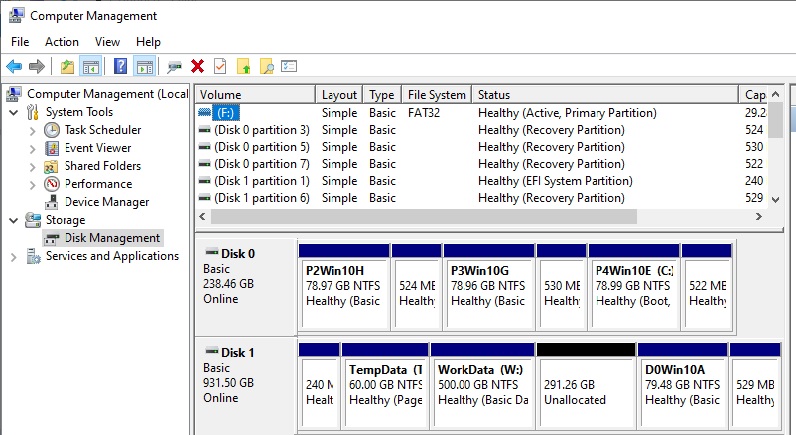Click the red X delete toolbar icon
Image resolution: width=796 pixels, height=435 pixels.
tap(197, 66)
